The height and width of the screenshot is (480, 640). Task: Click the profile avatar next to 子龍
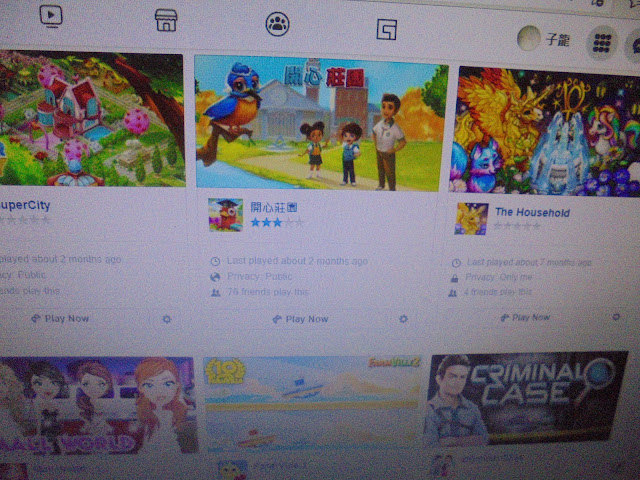pos(529,38)
